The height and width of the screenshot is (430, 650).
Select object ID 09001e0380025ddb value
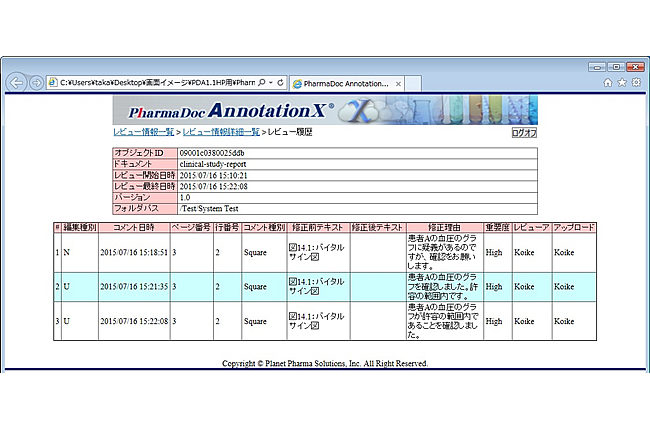coord(212,153)
